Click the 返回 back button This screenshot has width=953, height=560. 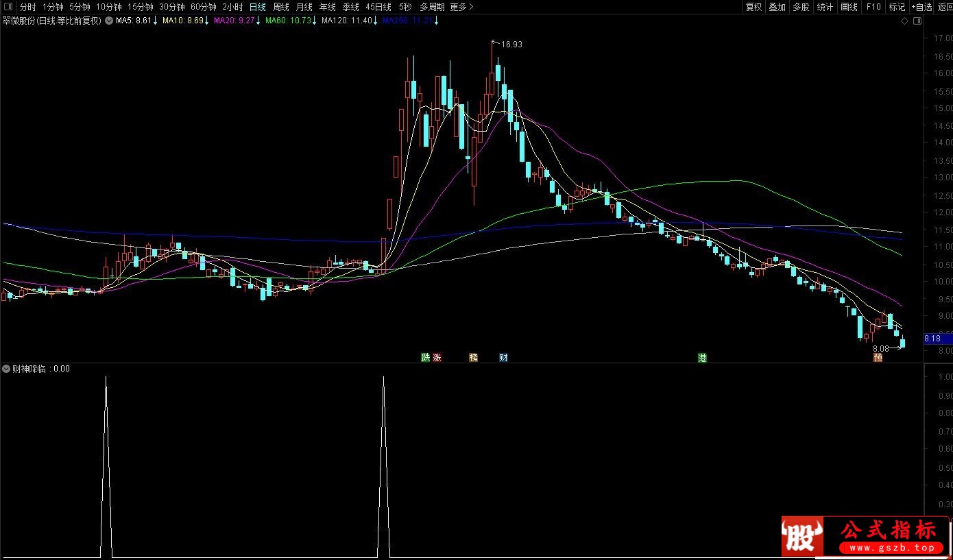(x=945, y=7)
